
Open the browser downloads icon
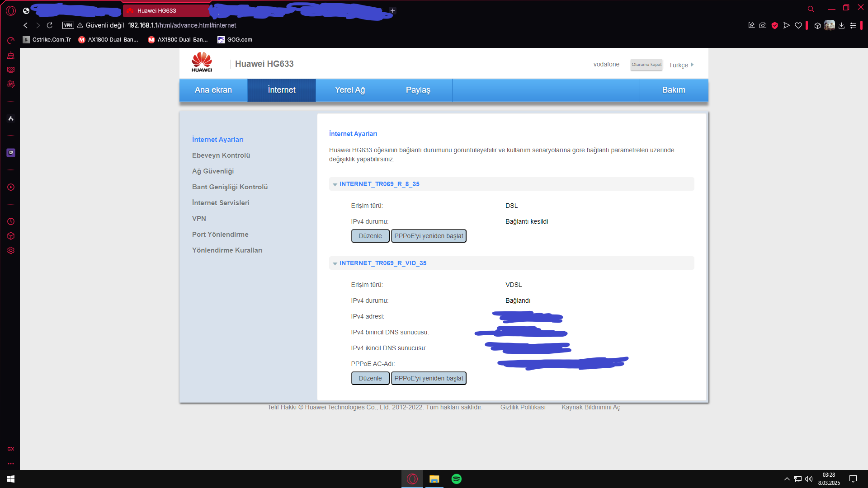(841, 25)
